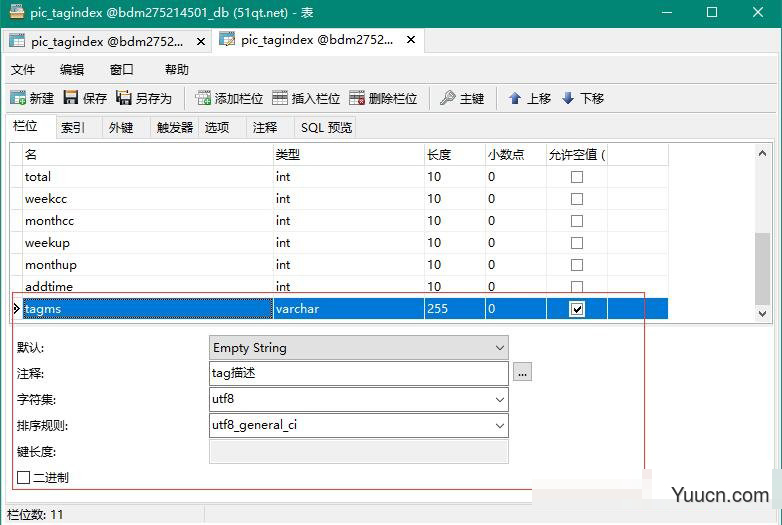Move field up with 上移 arrow
This screenshot has height=525, width=782.
[x=515, y=98]
